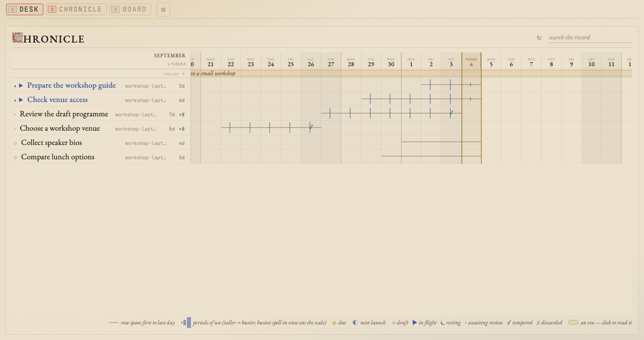Click draft diamond icon beside Compare lunch options
The height and width of the screenshot is (340, 644).
(x=16, y=157)
